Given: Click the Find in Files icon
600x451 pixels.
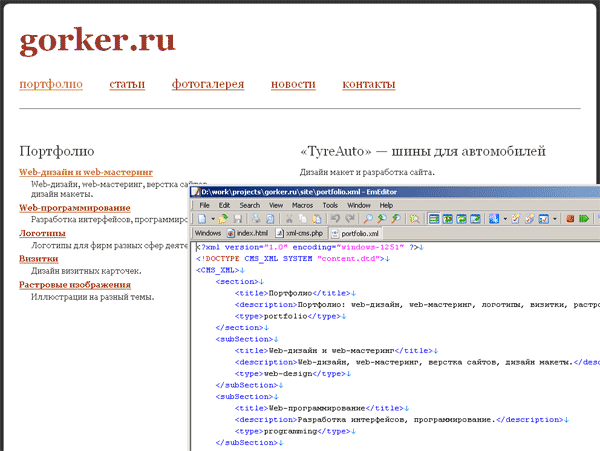Looking at the screenshot, I should pyautogui.click(x=414, y=218).
